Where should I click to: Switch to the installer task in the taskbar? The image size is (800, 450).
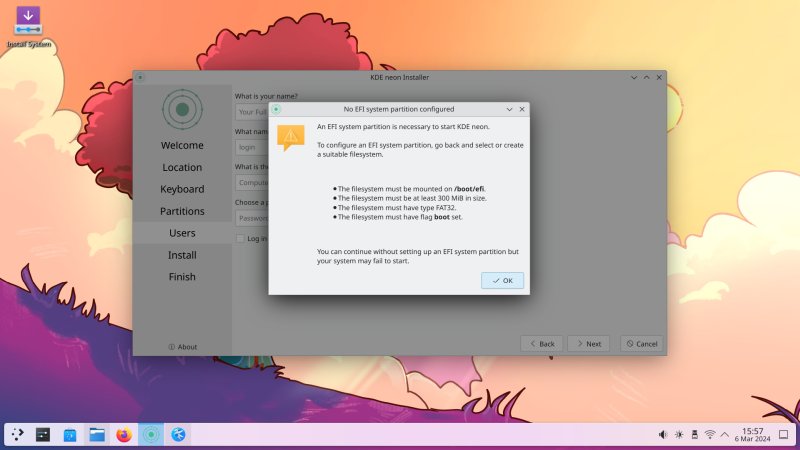[151, 435]
